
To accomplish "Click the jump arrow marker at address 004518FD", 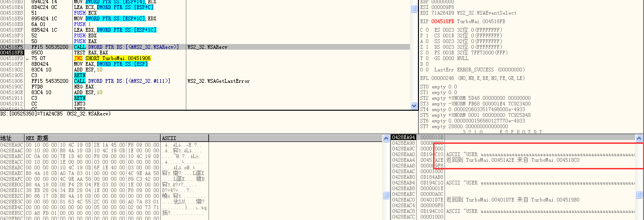I will click(27, 59).
